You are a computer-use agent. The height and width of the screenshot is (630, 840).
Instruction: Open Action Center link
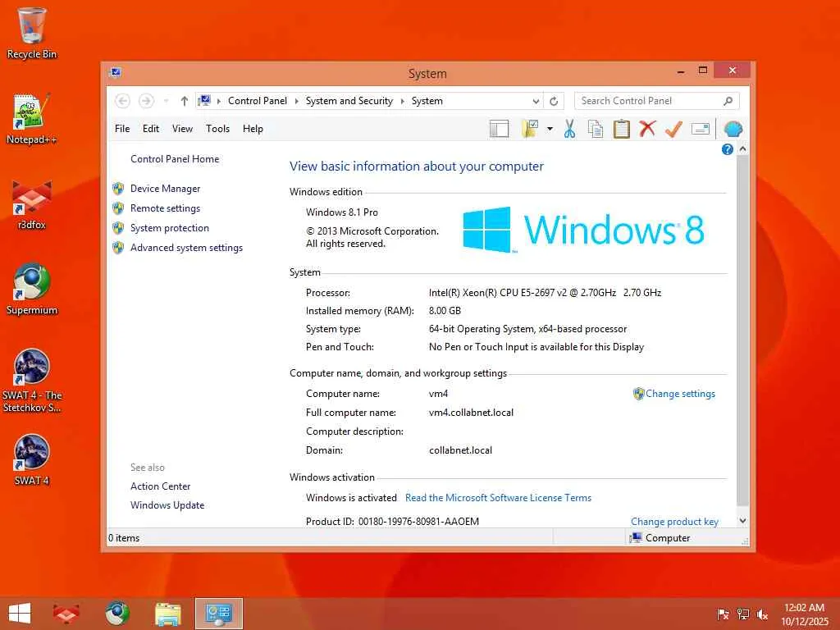(160, 486)
